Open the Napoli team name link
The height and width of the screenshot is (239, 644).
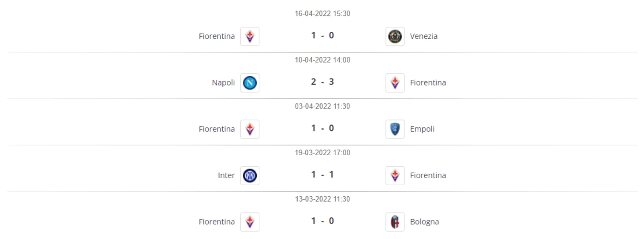[223, 83]
